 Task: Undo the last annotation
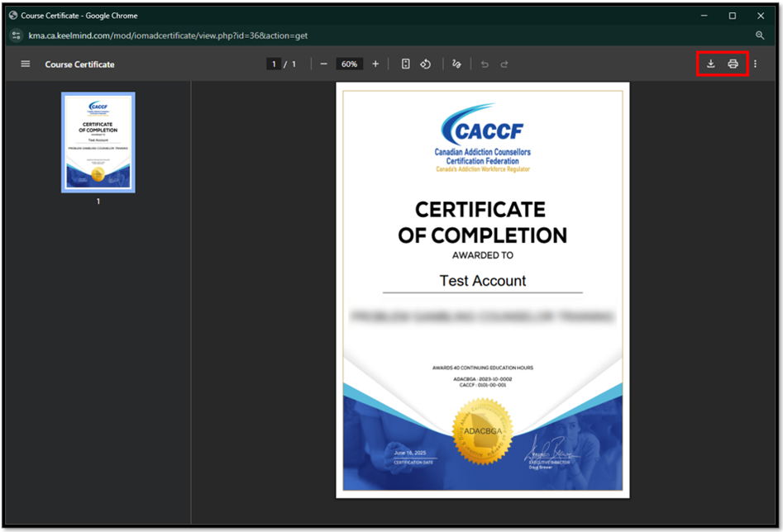[x=485, y=64]
